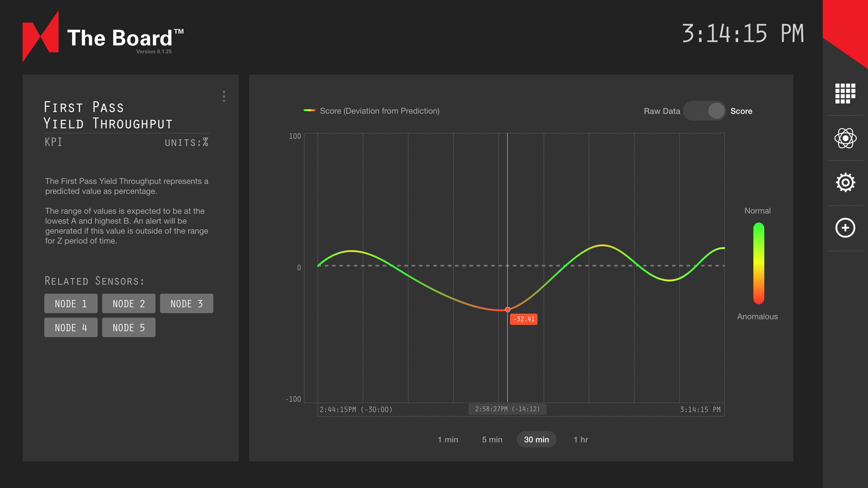The image size is (868, 488).
Task: Click the plus circle add icon
Action: tap(845, 228)
